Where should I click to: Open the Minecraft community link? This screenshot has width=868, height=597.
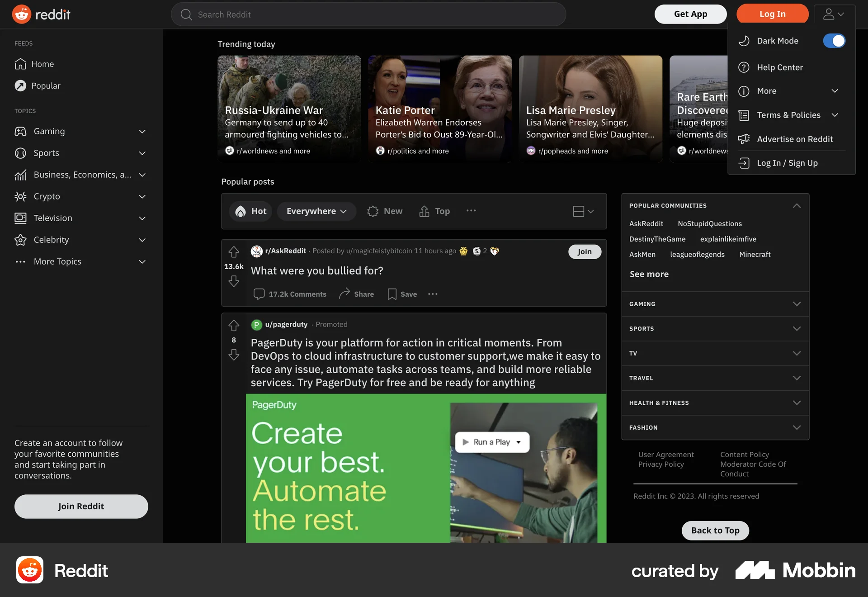(755, 254)
